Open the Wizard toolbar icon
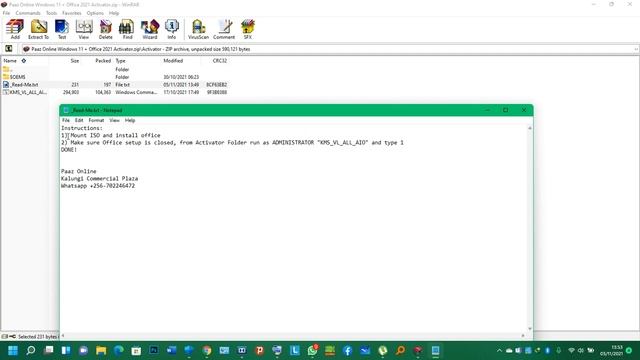Viewport: 640px width, 360px height. [x=150, y=29]
